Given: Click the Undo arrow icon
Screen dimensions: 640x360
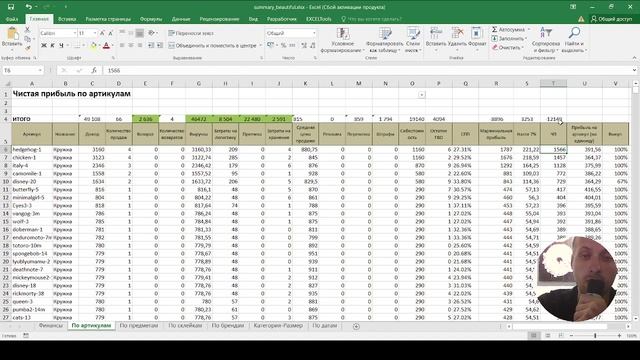Looking at the screenshot, I should [x=28, y=7].
